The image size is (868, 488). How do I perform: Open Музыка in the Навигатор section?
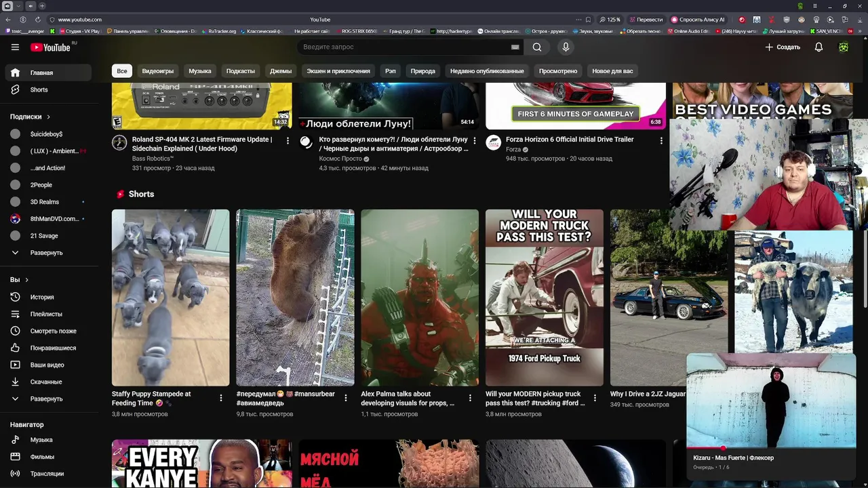pyautogui.click(x=48, y=440)
